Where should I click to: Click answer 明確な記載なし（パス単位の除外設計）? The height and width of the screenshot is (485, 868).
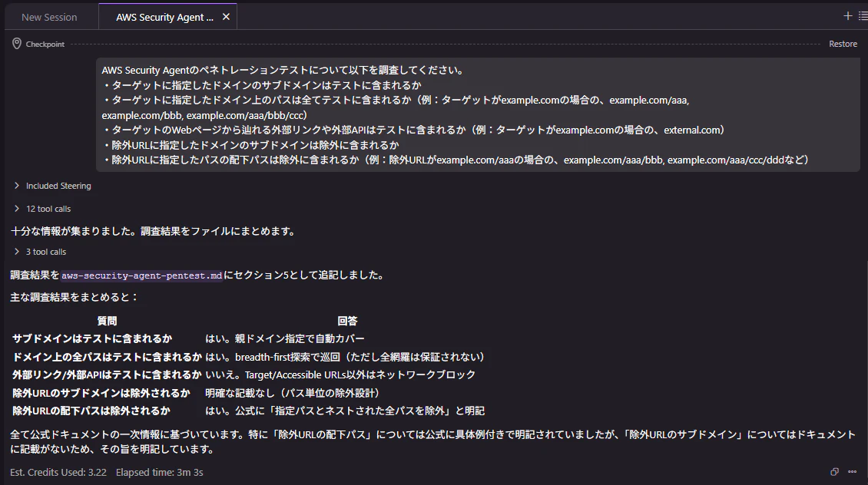pos(293,393)
